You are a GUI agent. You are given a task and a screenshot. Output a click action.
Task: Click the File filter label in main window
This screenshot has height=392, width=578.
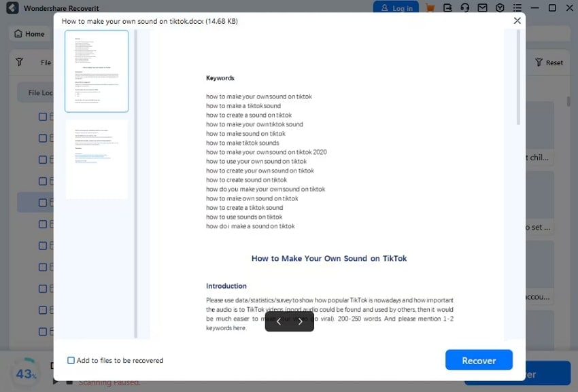[46, 63]
